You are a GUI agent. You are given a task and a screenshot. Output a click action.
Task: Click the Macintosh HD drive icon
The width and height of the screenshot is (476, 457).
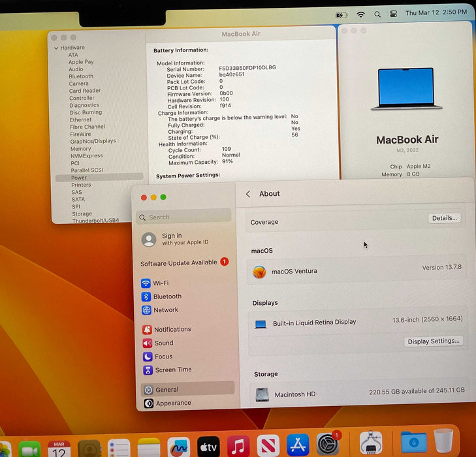[x=262, y=394]
